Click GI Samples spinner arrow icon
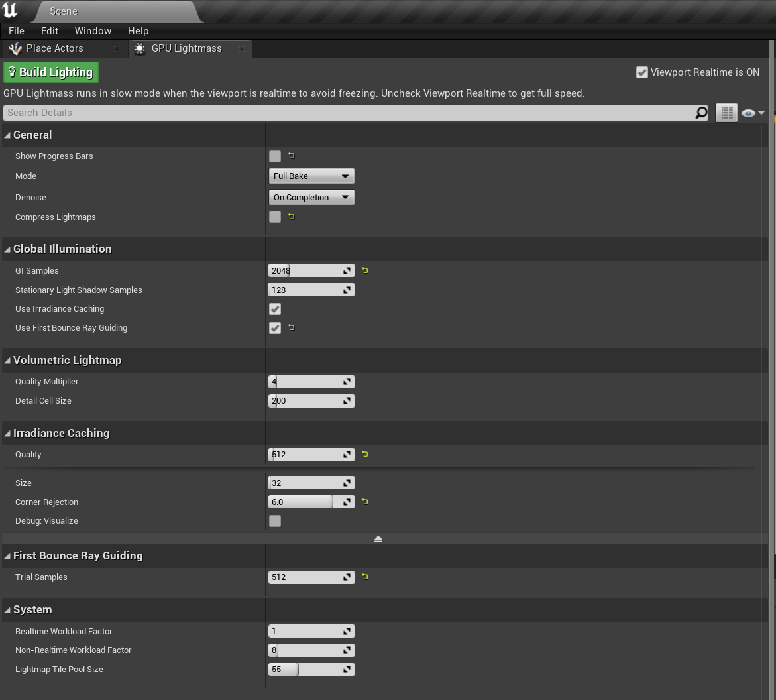776x700 pixels. click(347, 271)
